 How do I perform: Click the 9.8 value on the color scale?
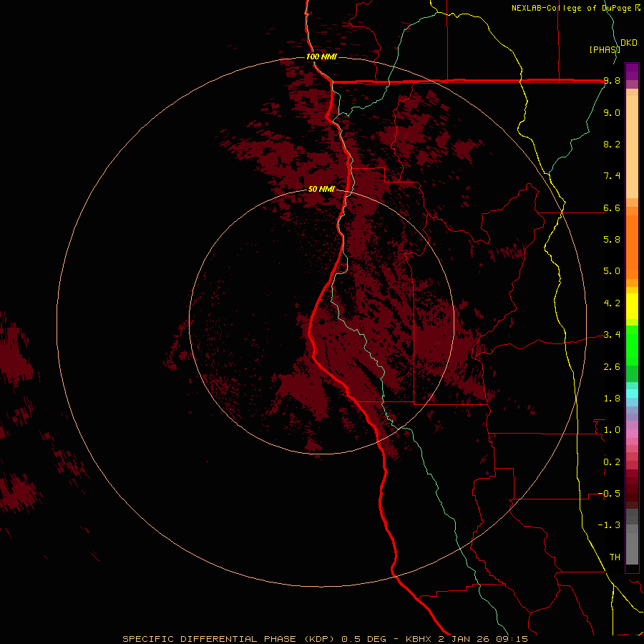pyautogui.click(x=612, y=81)
